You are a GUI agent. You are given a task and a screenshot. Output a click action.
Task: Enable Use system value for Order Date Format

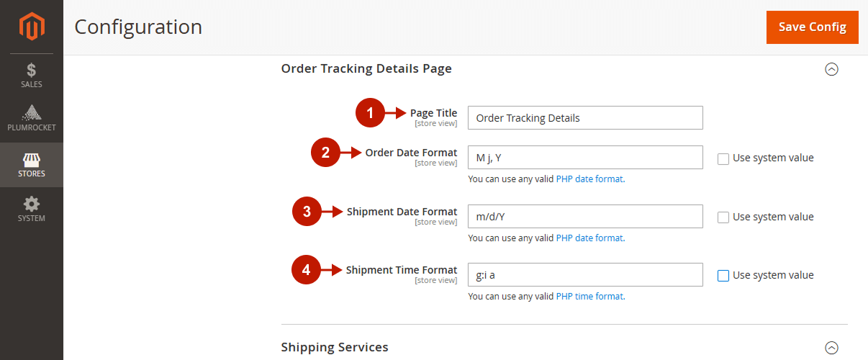click(x=723, y=158)
